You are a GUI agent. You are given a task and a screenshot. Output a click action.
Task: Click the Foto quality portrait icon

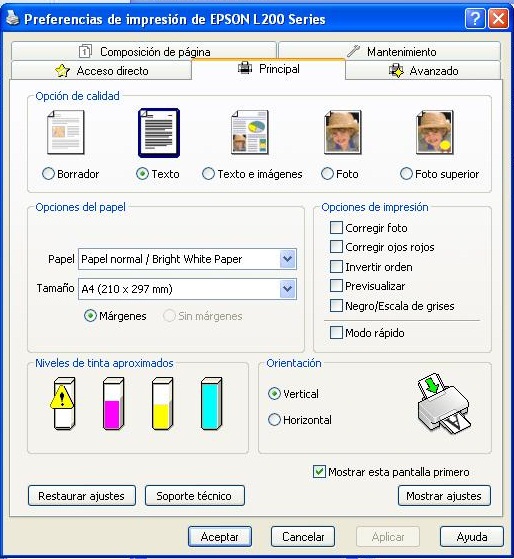point(343,132)
